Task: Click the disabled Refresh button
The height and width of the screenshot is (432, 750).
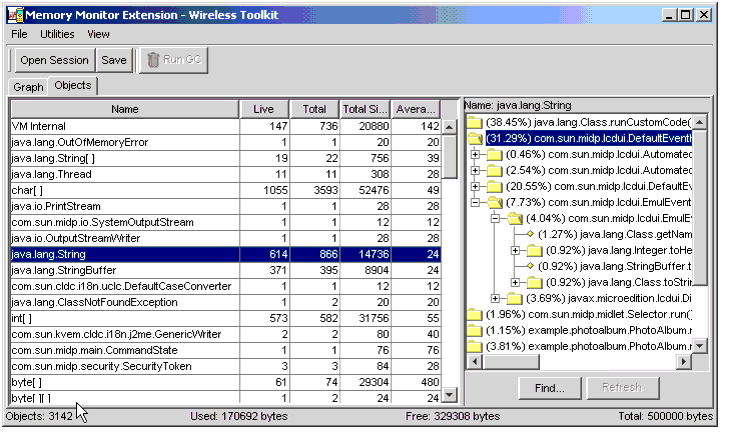Action: click(x=622, y=388)
